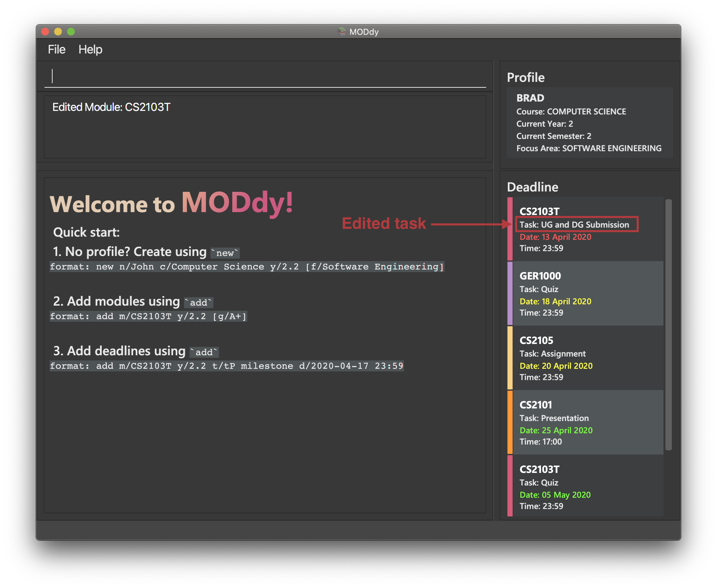717x588 pixels.
Task: Click '3. Add deadlines using' step
Action: [x=119, y=351]
